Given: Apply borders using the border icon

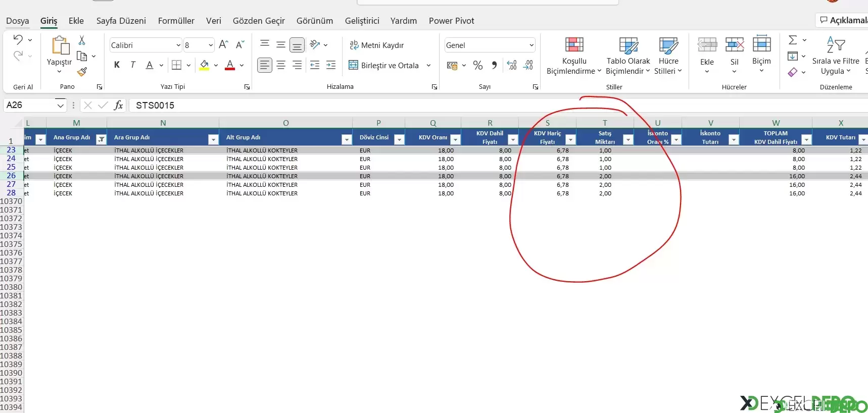Looking at the screenshot, I should (176, 65).
